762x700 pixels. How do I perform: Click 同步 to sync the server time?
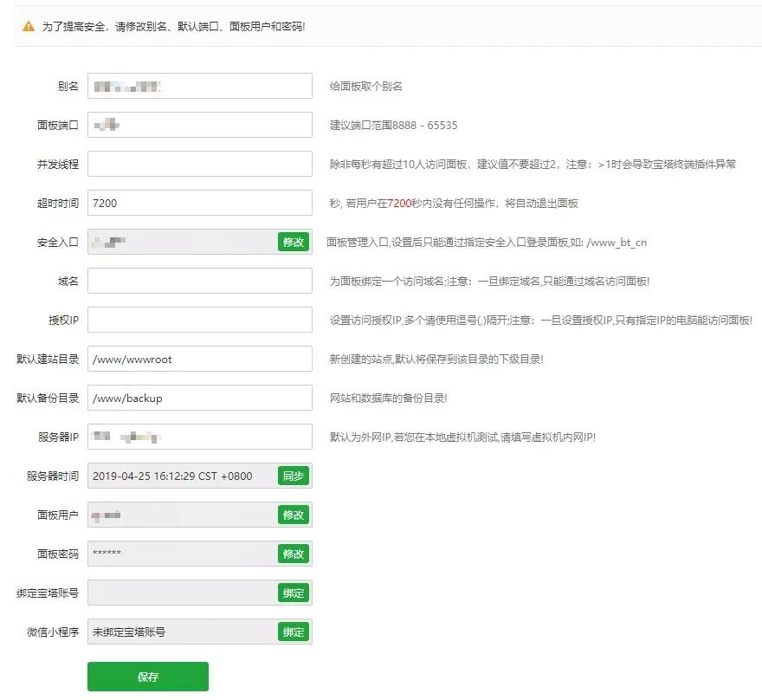[294, 476]
